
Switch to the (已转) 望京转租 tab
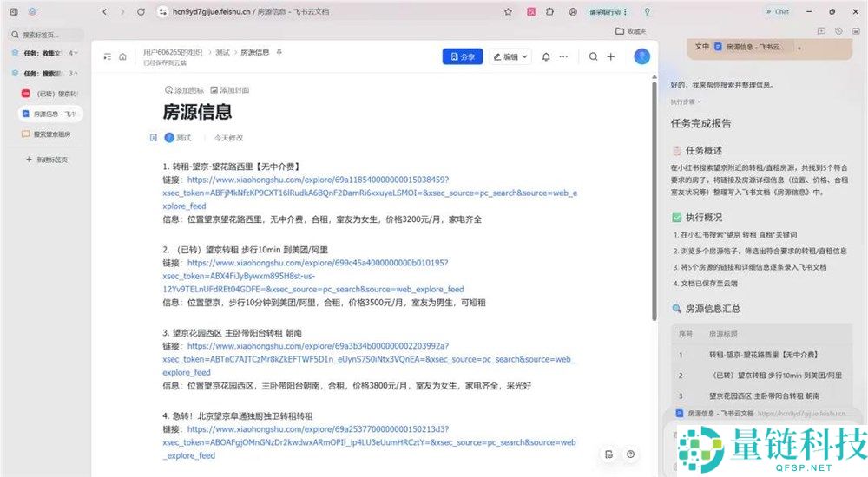(x=49, y=94)
